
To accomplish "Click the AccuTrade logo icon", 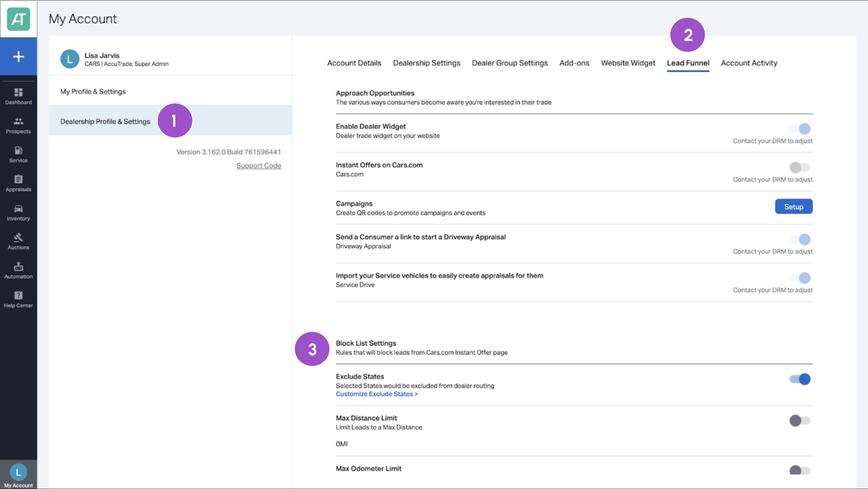I will (x=18, y=19).
